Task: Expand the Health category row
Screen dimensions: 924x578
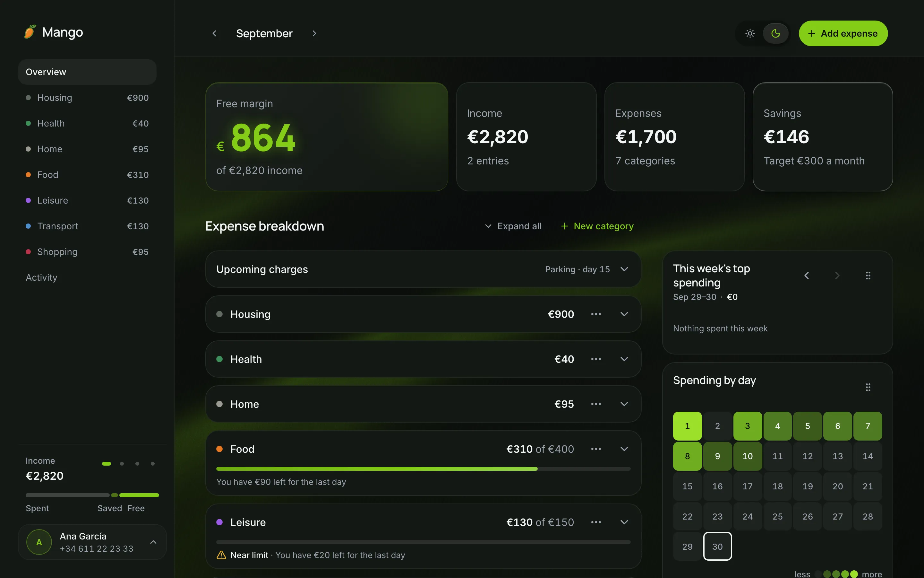Action: pyautogui.click(x=624, y=359)
